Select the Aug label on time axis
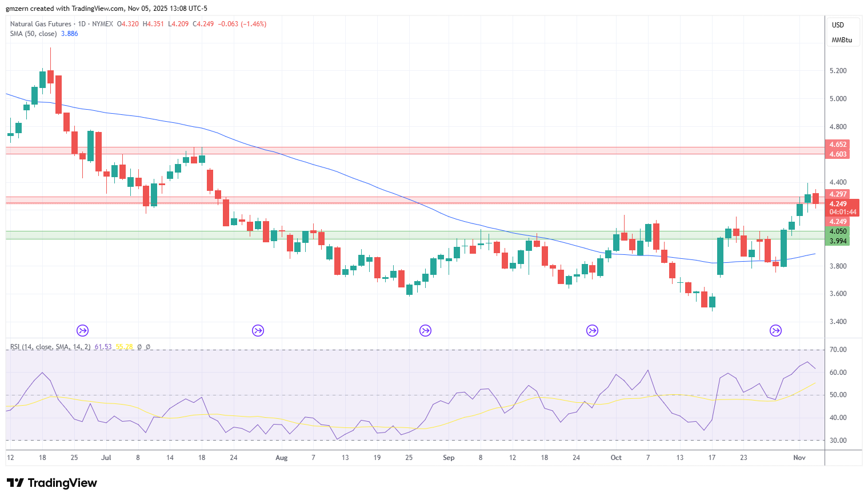The width and height of the screenshot is (868, 500). point(281,458)
